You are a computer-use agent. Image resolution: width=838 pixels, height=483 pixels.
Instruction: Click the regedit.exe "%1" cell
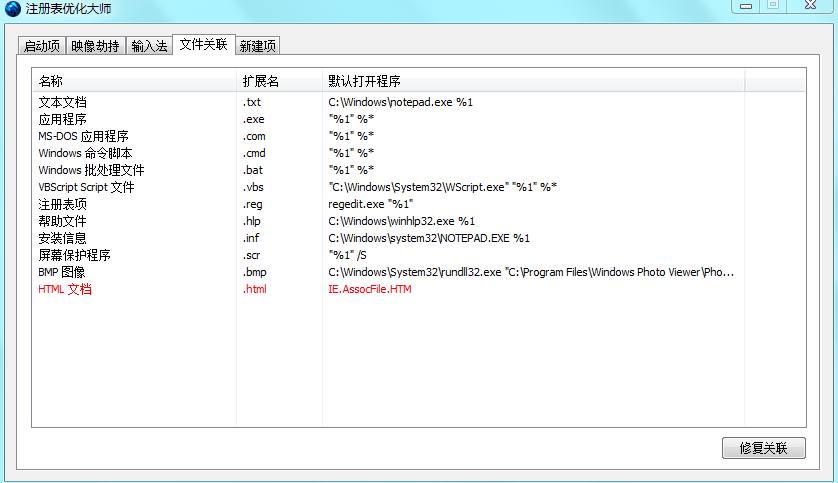pos(371,204)
